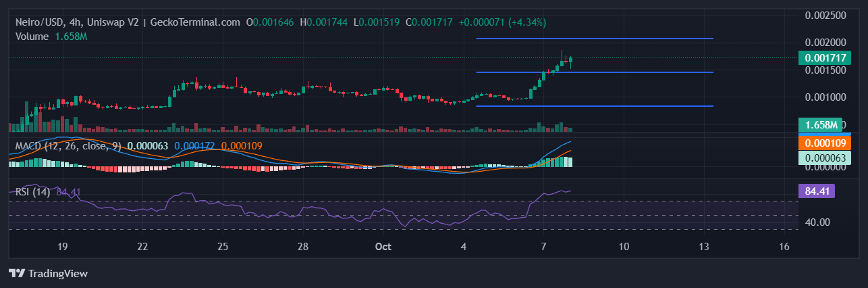
Task: Click the low value L0.001519
Action: pyautogui.click(x=377, y=22)
